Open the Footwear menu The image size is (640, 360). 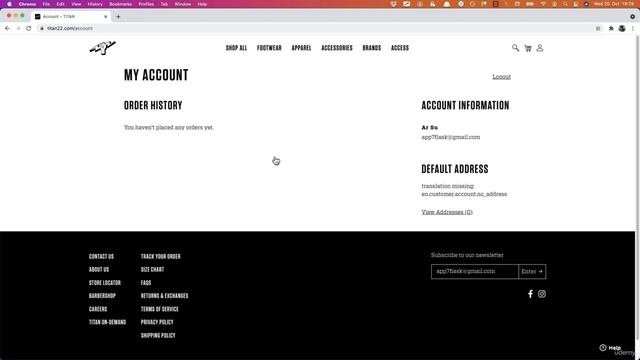269,48
